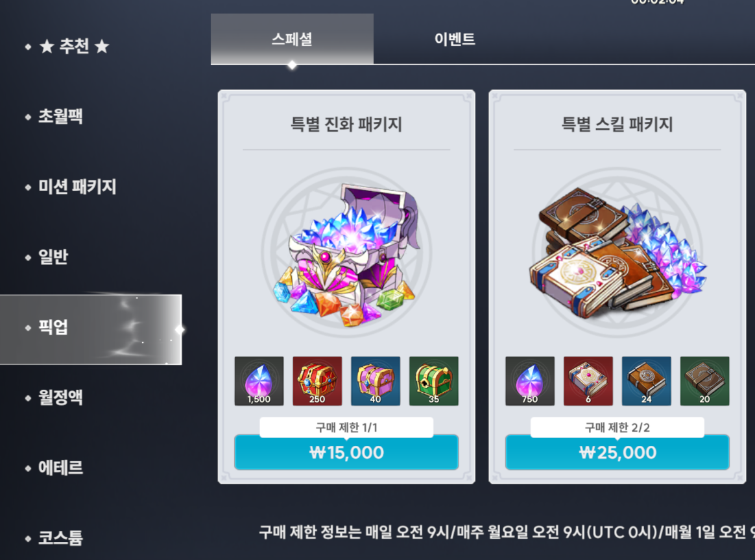Screen dimensions: 755x560
Task: Open the 일반 shop category
Action: [x=53, y=257]
